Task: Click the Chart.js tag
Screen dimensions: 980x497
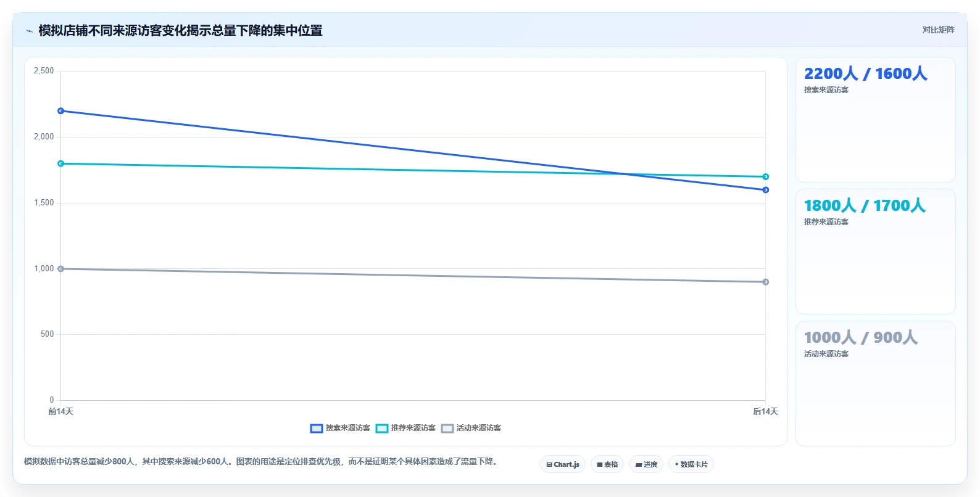Action: tap(563, 464)
